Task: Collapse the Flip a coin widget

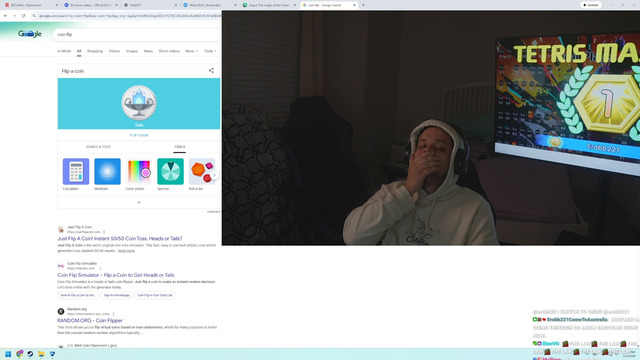Action: pyautogui.click(x=139, y=202)
